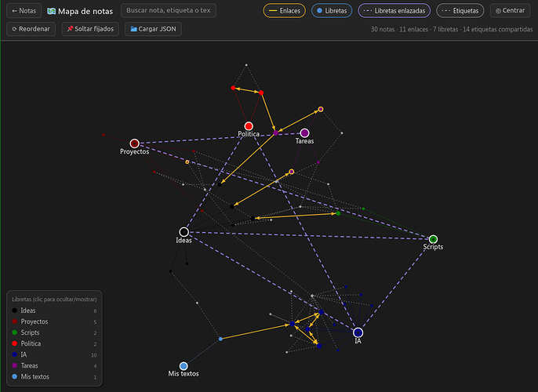
Task: Hide Ideas notebook in legend
Action: pos(54,310)
